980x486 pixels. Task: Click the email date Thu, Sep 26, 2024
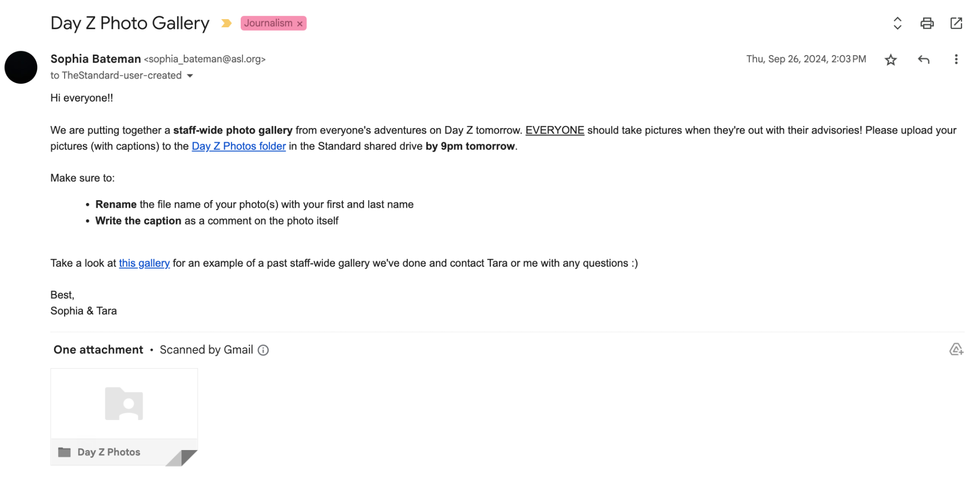point(805,59)
